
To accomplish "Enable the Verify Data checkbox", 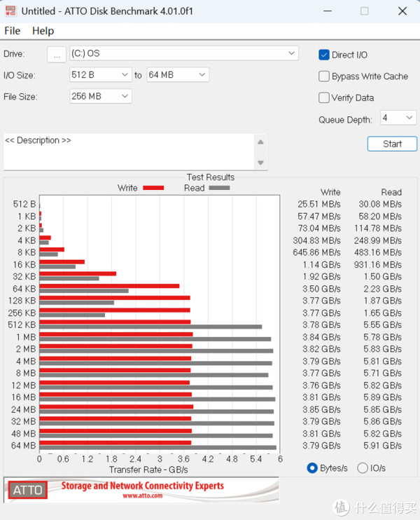I will 324,98.
